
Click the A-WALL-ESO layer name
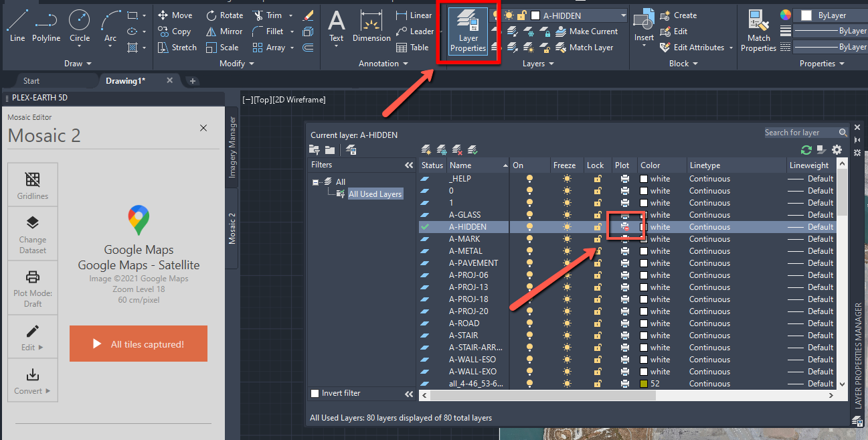click(x=472, y=360)
